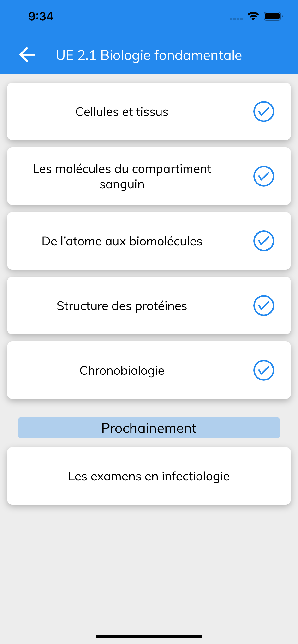Tap the word sanguin in second card

click(122, 184)
